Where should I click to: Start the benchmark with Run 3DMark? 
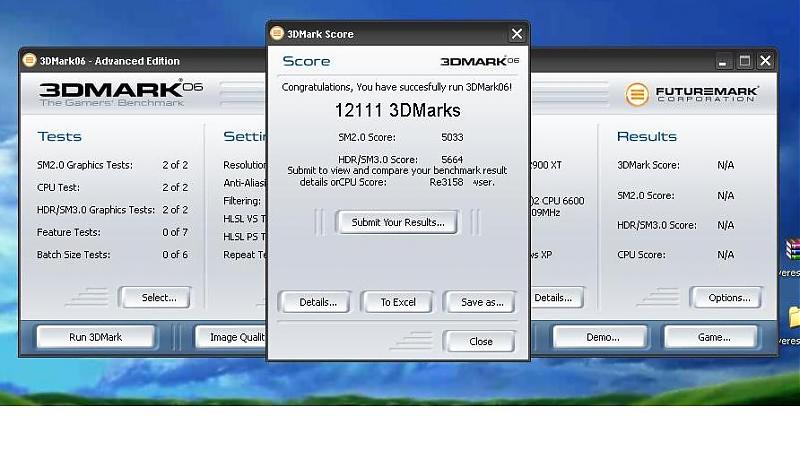[95, 337]
